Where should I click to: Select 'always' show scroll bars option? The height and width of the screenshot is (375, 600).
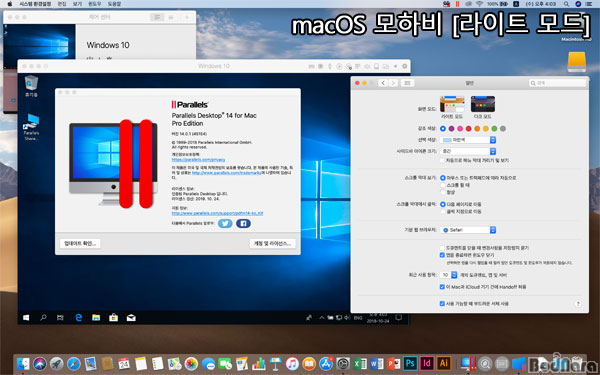[x=443, y=192]
